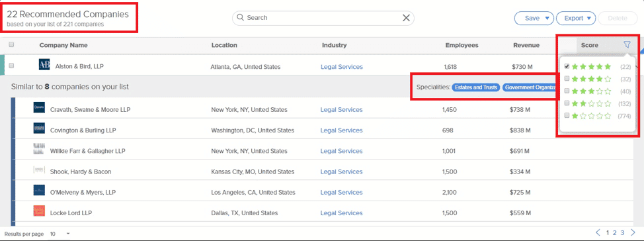Screen dimensions: 644x241
Task: Click current page number 1
Action: click(x=608, y=233)
